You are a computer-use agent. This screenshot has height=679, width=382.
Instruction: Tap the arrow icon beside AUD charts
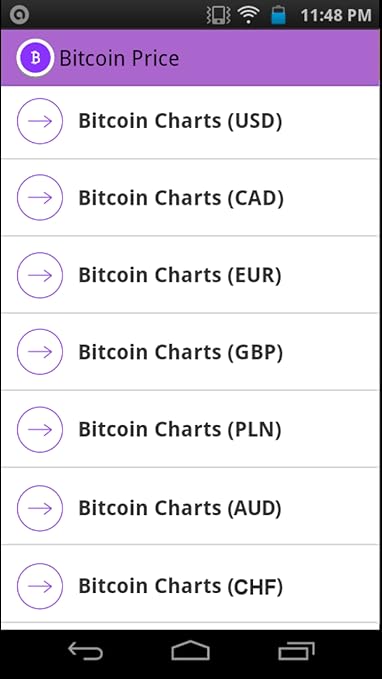pyautogui.click(x=40, y=508)
